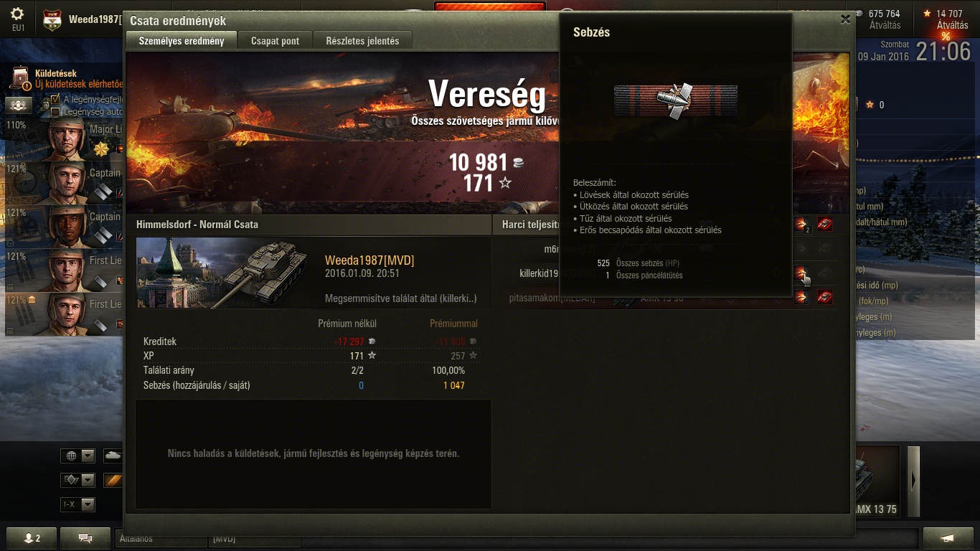Open the Részletes jelentés tab
The image size is (980, 551).
(x=362, y=41)
